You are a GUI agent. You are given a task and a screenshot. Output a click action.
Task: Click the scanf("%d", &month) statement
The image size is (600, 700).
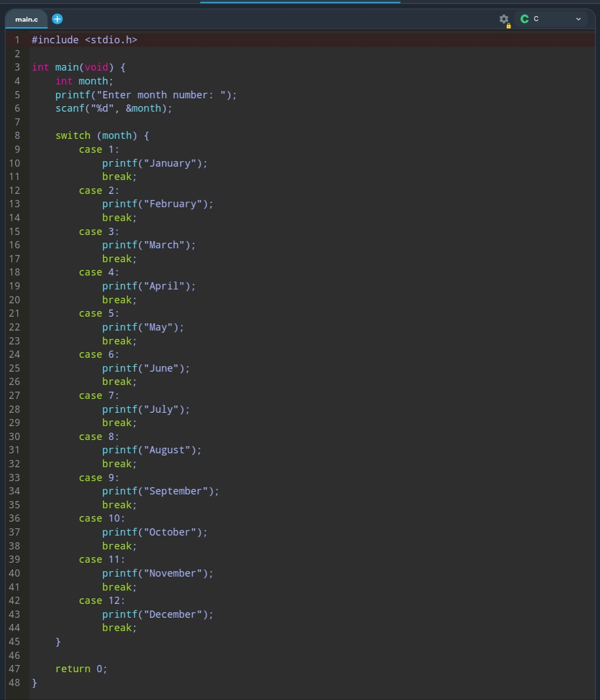[113, 108]
